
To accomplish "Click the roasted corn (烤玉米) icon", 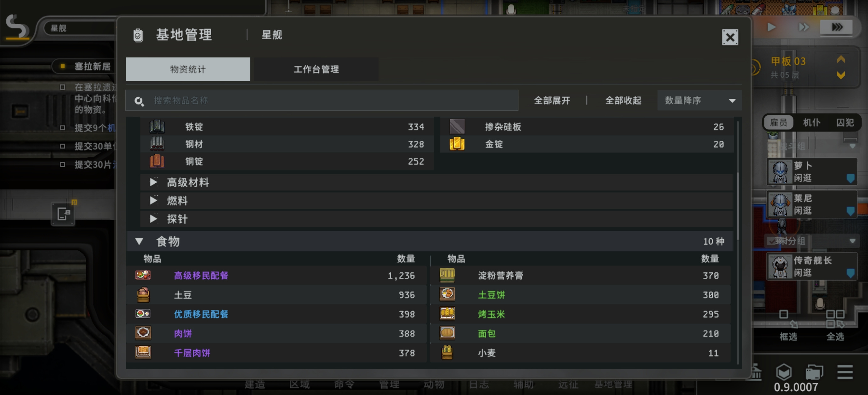I will pos(447,314).
